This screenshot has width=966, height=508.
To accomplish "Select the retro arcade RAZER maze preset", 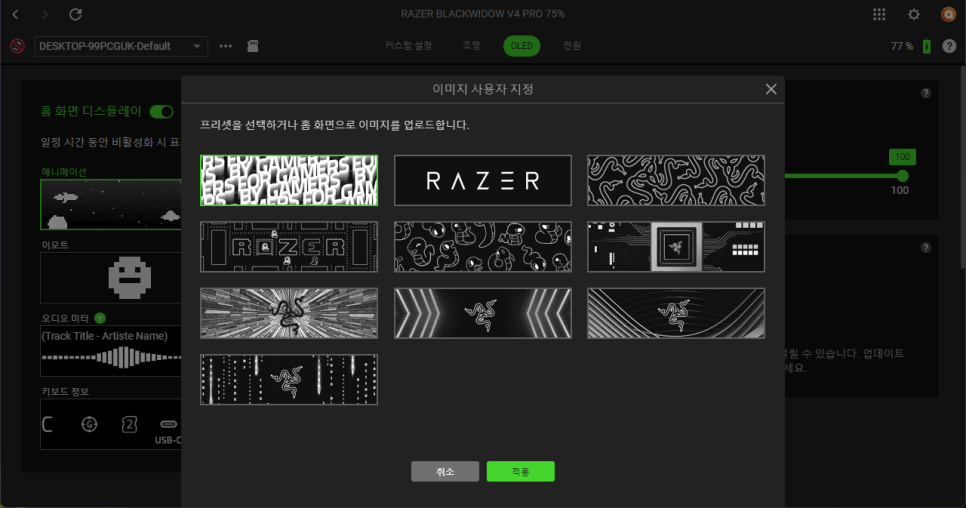I will 289,247.
